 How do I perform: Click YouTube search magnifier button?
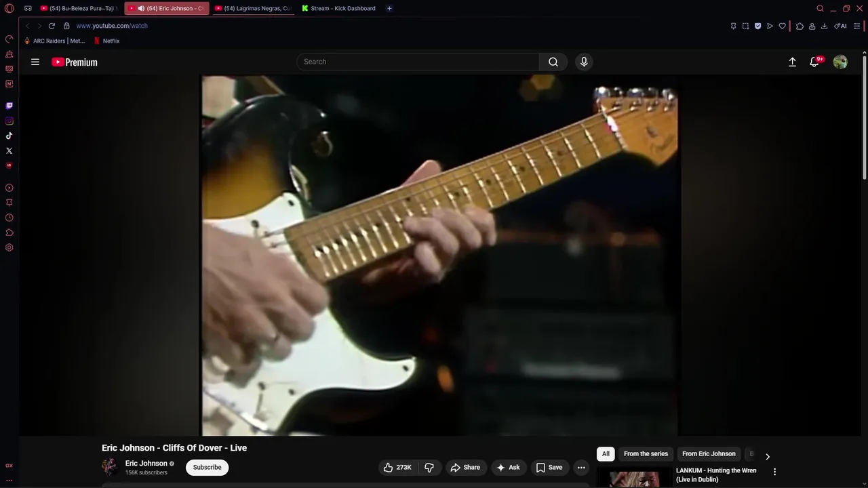pos(553,62)
